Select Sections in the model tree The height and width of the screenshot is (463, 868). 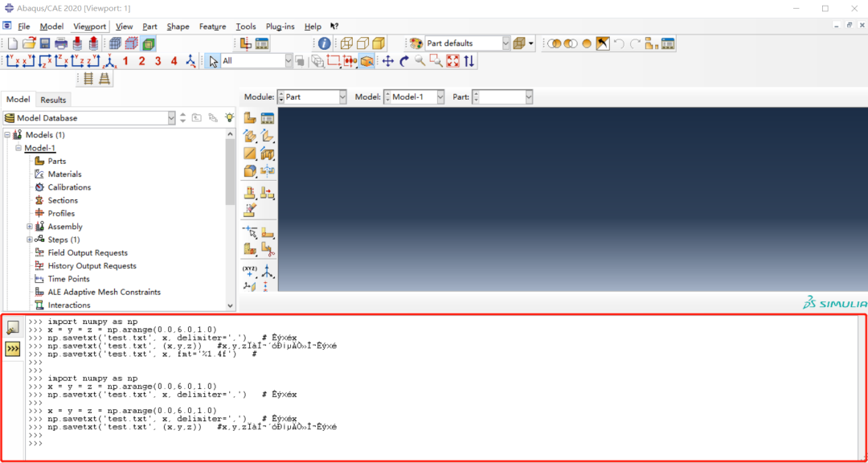point(63,200)
